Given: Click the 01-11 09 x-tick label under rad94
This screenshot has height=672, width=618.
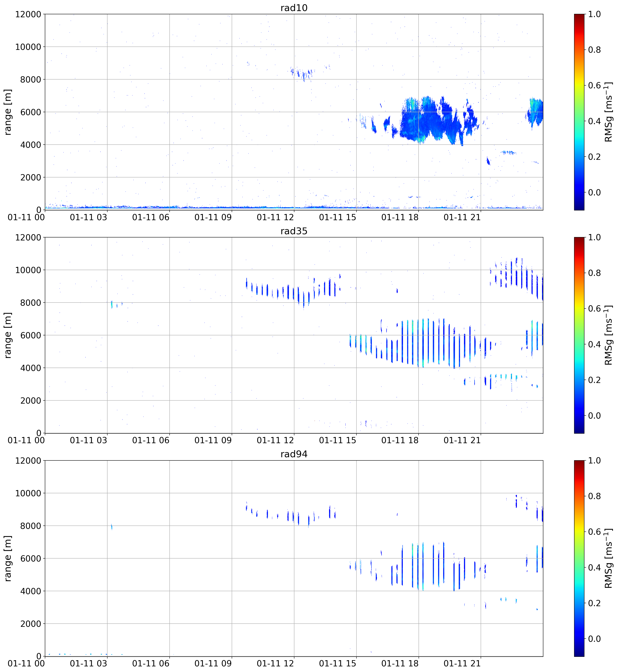Looking at the screenshot, I should (213, 664).
